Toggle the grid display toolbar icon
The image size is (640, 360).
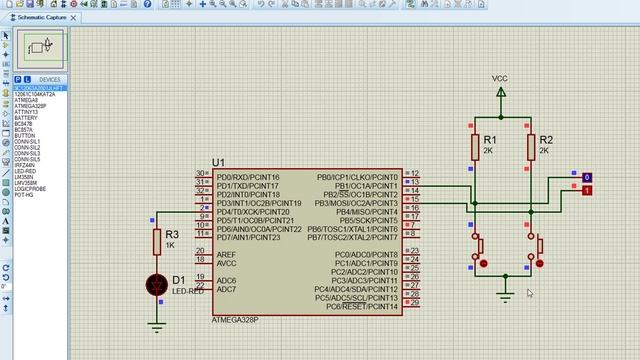[x=176, y=4]
